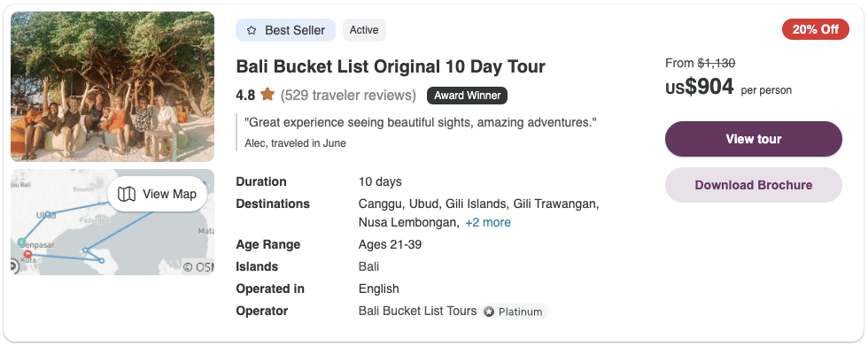
Task: Open the 529 traveler reviews link
Action: pos(348,95)
